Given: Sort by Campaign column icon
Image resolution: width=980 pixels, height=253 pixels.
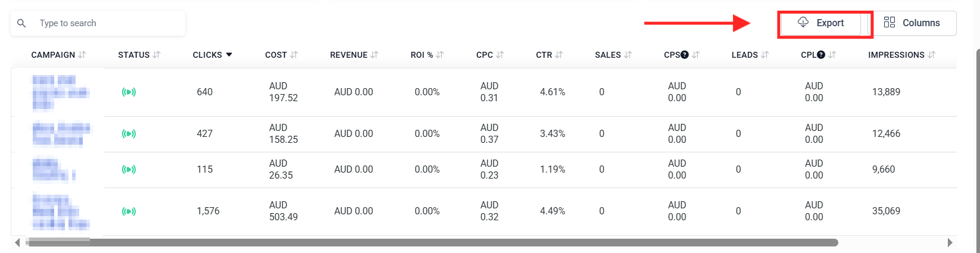Looking at the screenshot, I should [x=82, y=55].
